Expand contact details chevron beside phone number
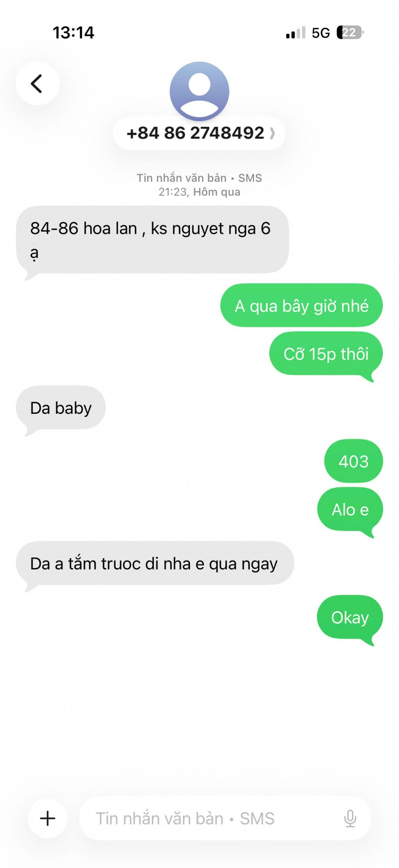 [x=272, y=134]
